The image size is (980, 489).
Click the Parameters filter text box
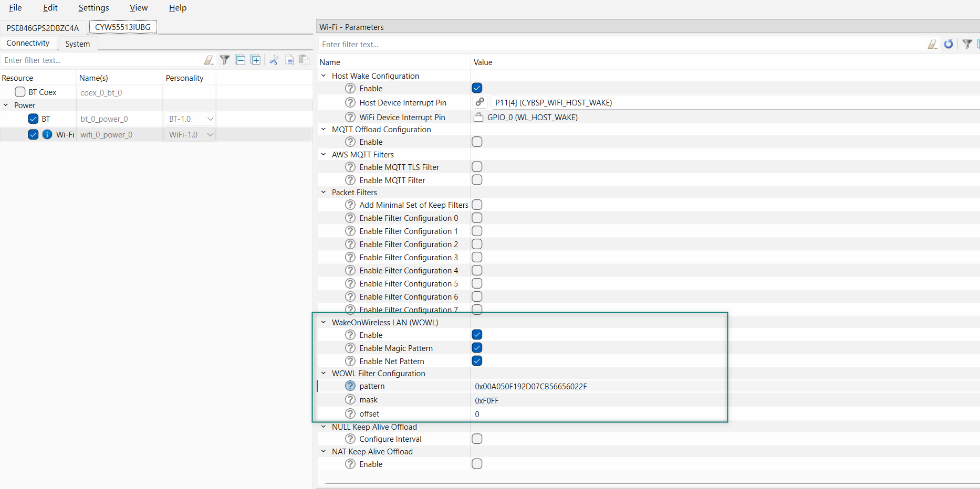[620, 45]
